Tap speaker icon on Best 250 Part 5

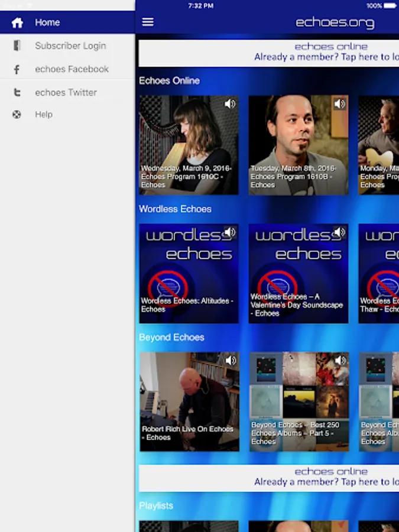(340, 361)
